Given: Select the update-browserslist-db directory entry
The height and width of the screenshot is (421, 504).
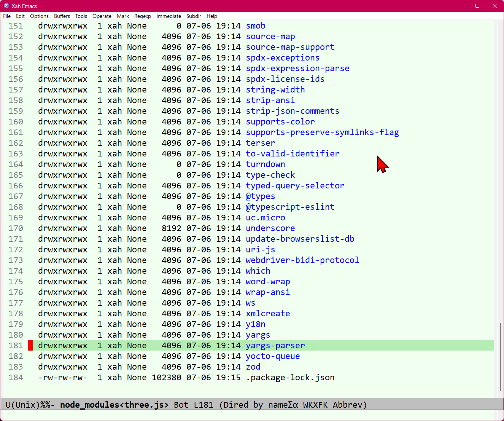Looking at the screenshot, I should click(x=300, y=239).
